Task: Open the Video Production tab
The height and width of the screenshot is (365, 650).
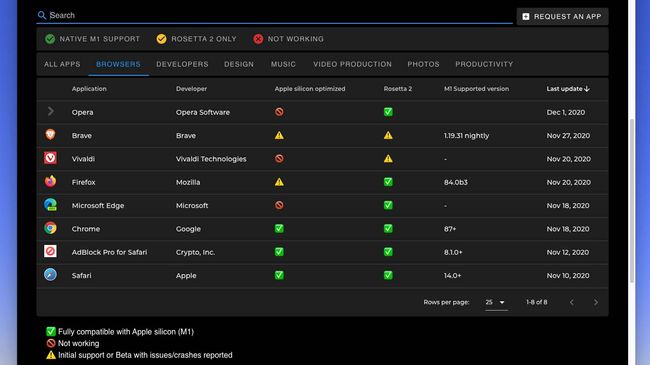Action: pos(352,64)
